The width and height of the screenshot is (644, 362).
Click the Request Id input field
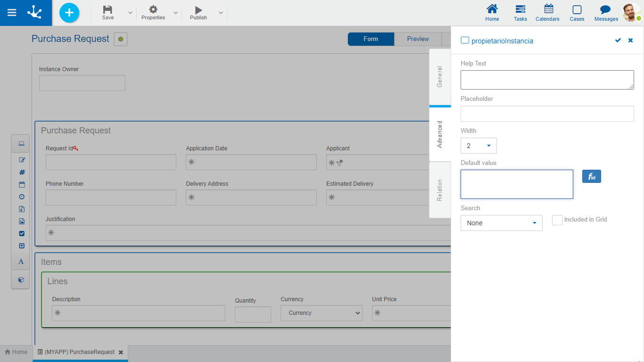click(111, 162)
